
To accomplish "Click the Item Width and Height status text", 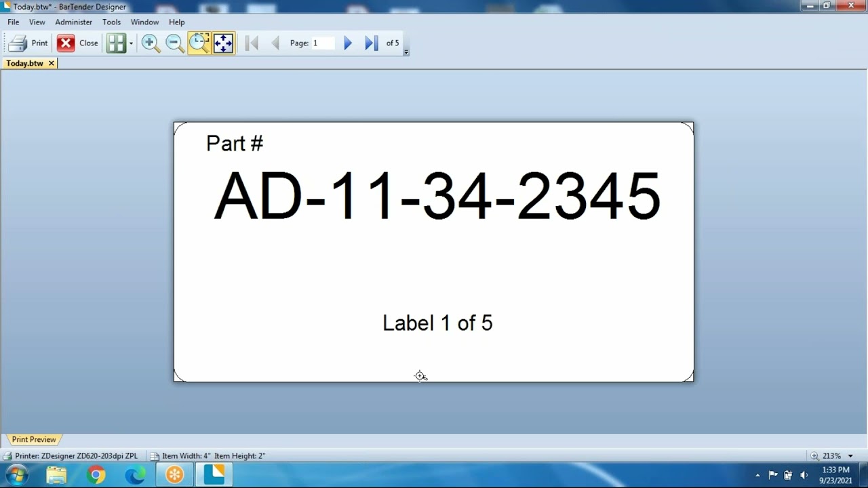I will pos(214,456).
